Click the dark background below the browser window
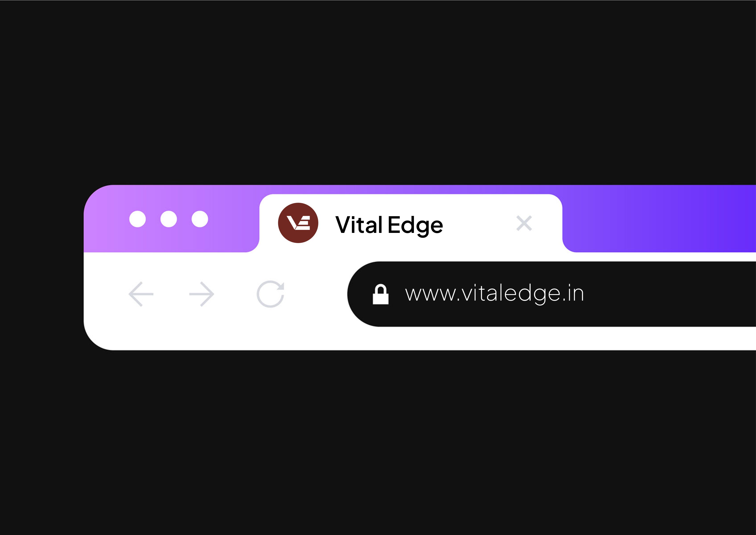756x535 pixels. click(378, 441)
